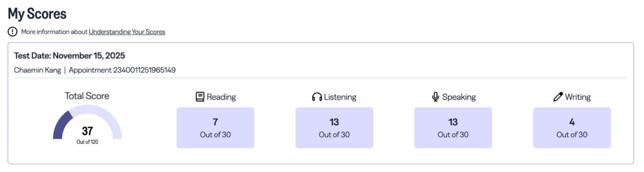
Task: Select the Listening score box showing 13
Action: (x=334, y=128)
